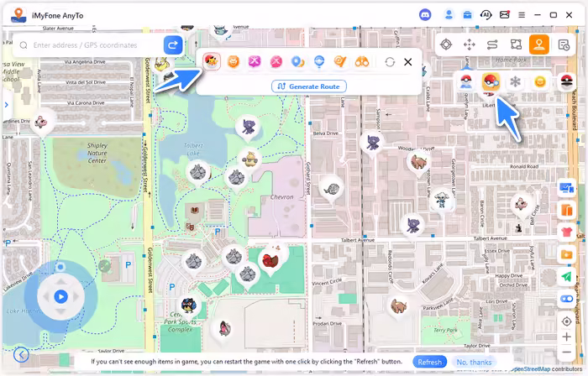Screen dimensions: 588x376
Task: Select the Pikachu Pokémon filter icon
Action: click(x=212, y=61)
